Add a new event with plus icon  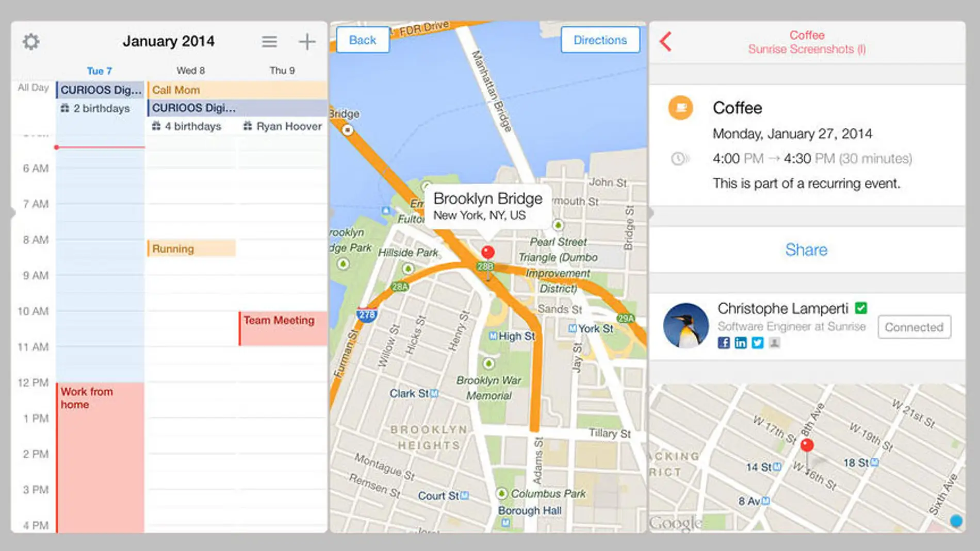[x=307, y=41]
